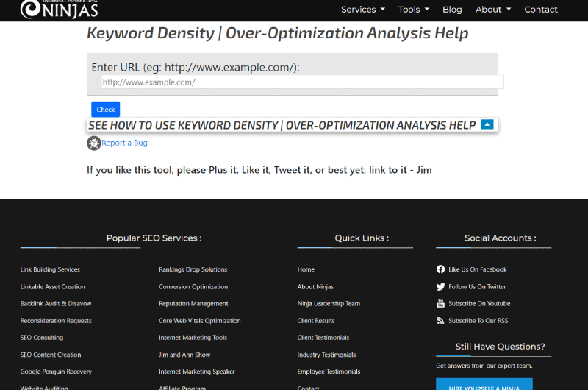Open Google Penguin Recovery link
Image resolution: width=588 pixels, height=390 pixels.
click(x=56, y=372)
